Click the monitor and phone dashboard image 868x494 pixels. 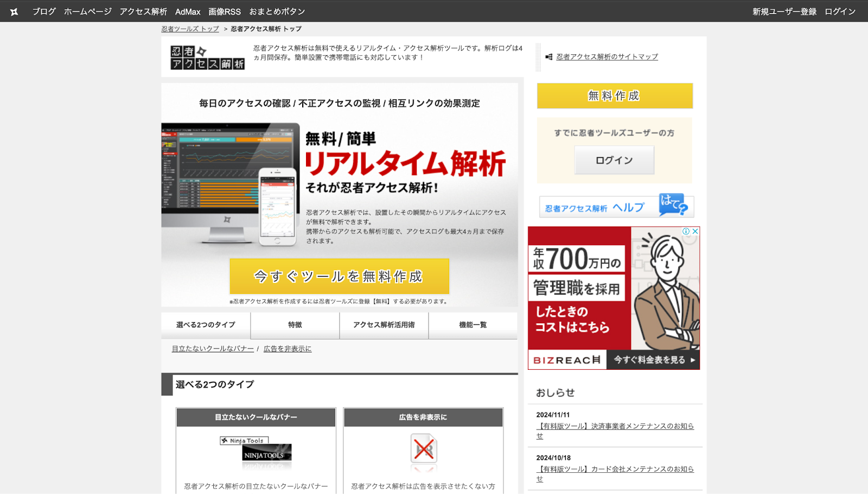point(231,184)
